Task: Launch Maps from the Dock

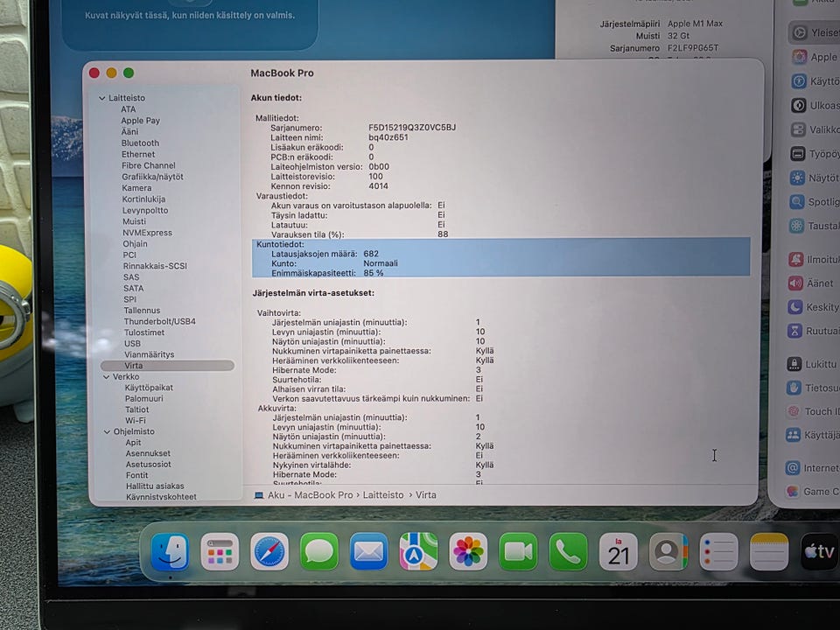Action: pyautogui.click(x=418, y=552)
